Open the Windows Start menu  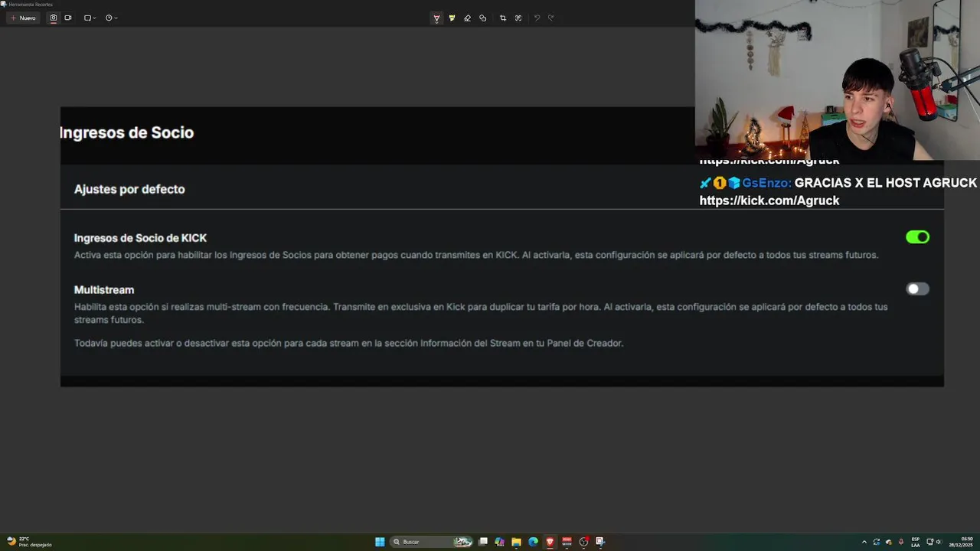[380, 542]
